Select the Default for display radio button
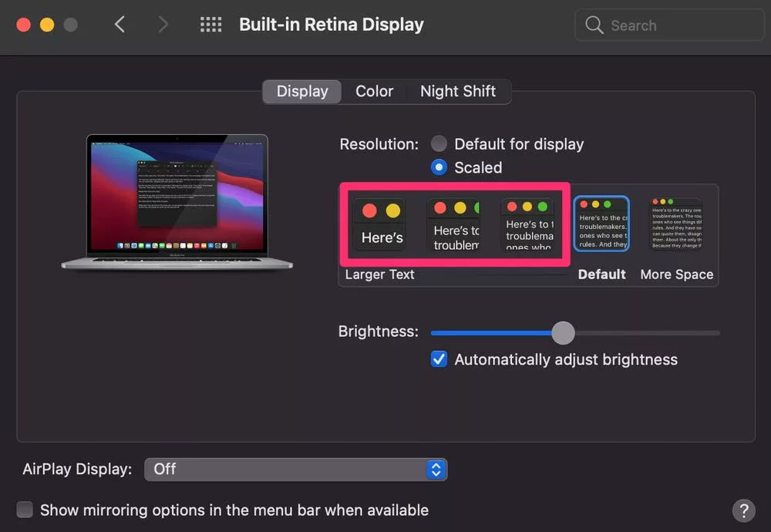The width and height of the screenshot is (771, 532). click(x=438, y=143)
